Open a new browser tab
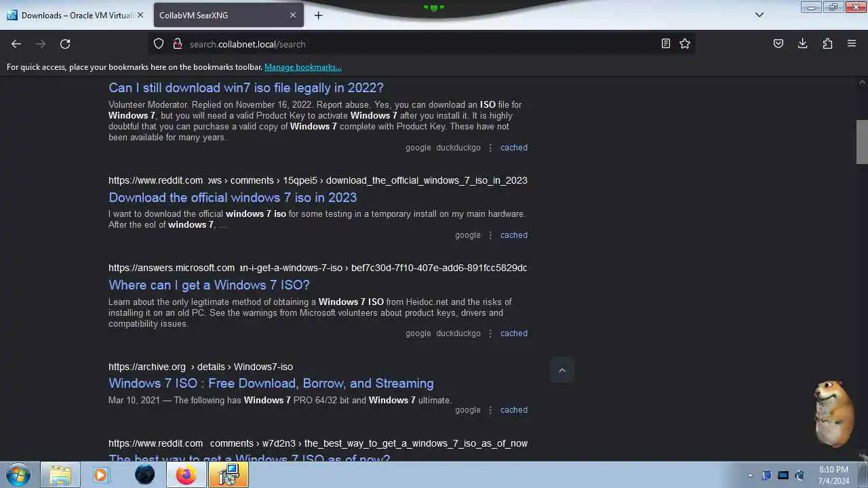The width and height of the screenshot is (868, 488). coord(318,15)
